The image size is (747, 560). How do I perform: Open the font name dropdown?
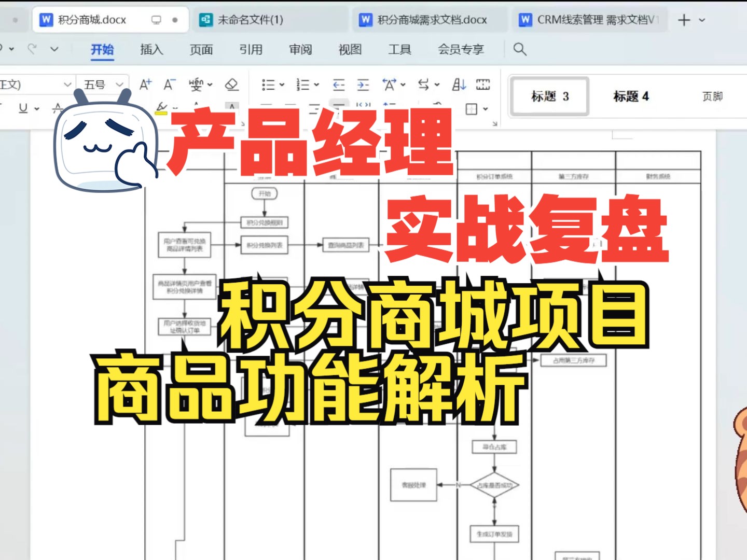(x=67, y=85)
